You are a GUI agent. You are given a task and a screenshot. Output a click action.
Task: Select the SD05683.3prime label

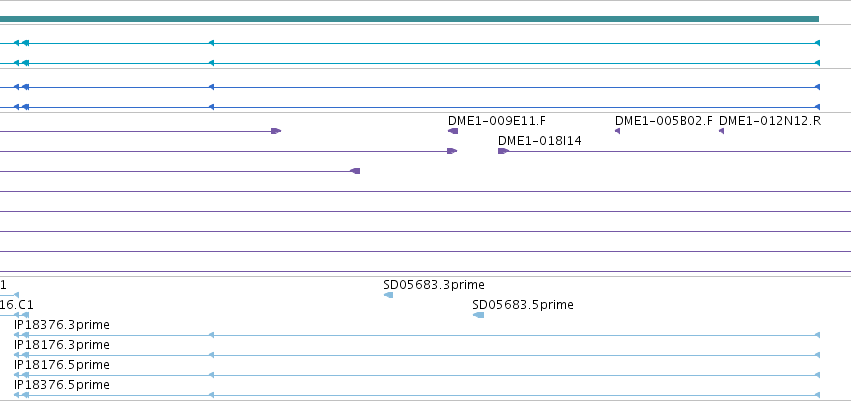click(434, 284)
